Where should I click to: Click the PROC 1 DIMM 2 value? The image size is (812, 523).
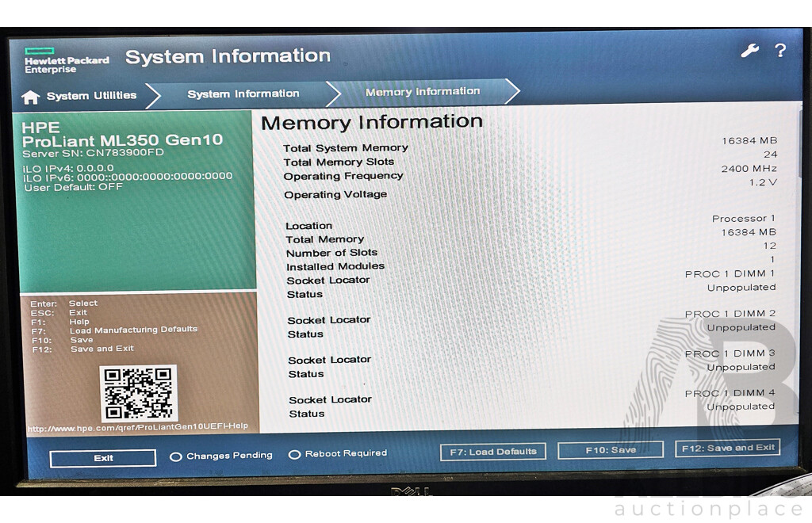(x=730, y=314)
